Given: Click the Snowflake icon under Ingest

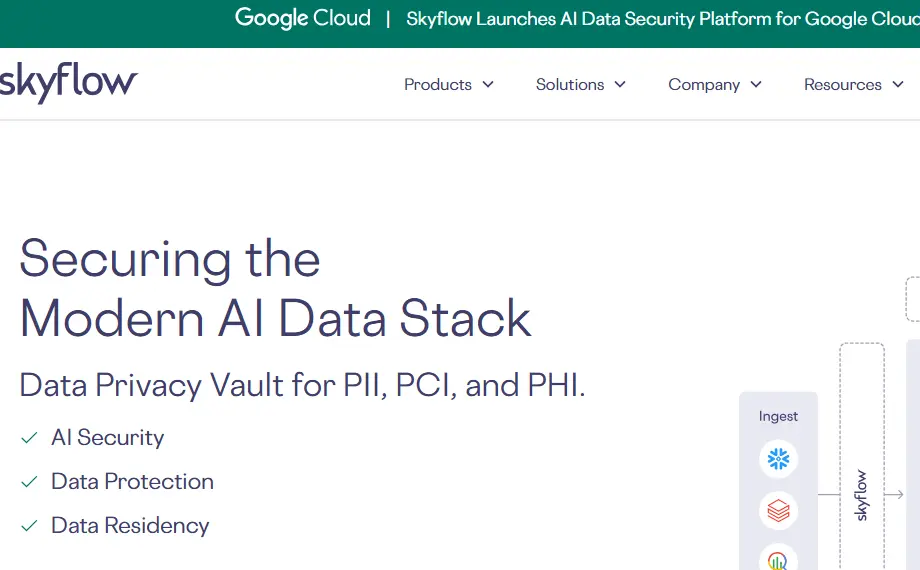Looking at the screenshot, I should pyautogui.click(x=778, y=459).
